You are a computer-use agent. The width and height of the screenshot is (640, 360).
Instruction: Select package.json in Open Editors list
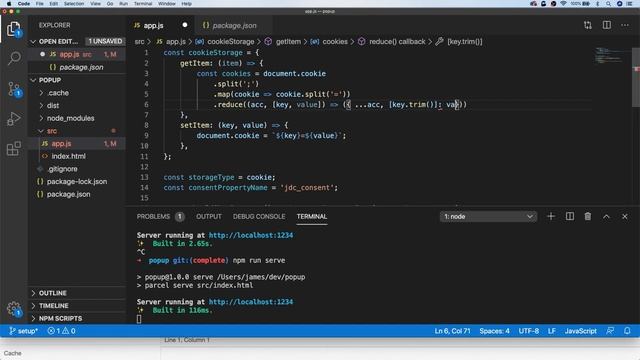pyautogui.click(x=77, y=67)
